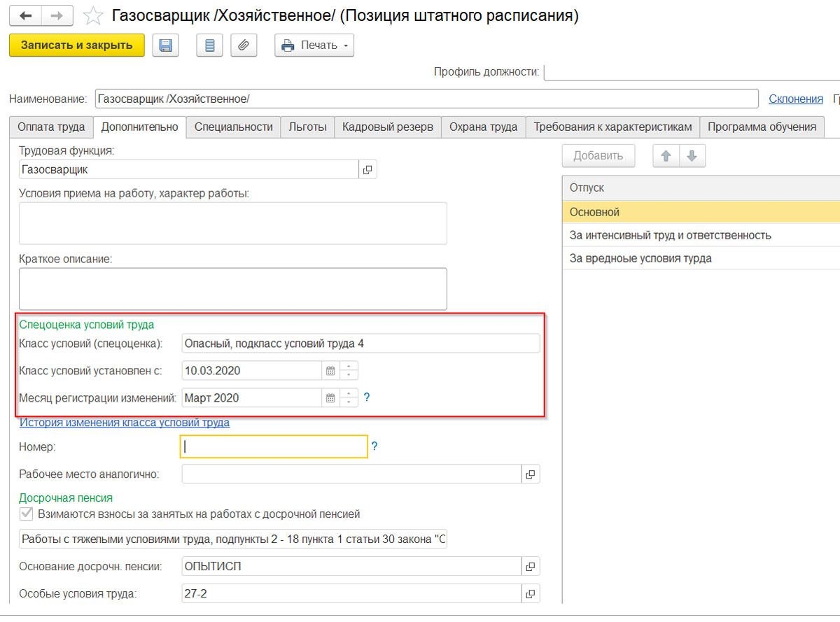Open История изменения класса условий труда link
This screenshot has height=622, width=840.
(x=125, y=423)
